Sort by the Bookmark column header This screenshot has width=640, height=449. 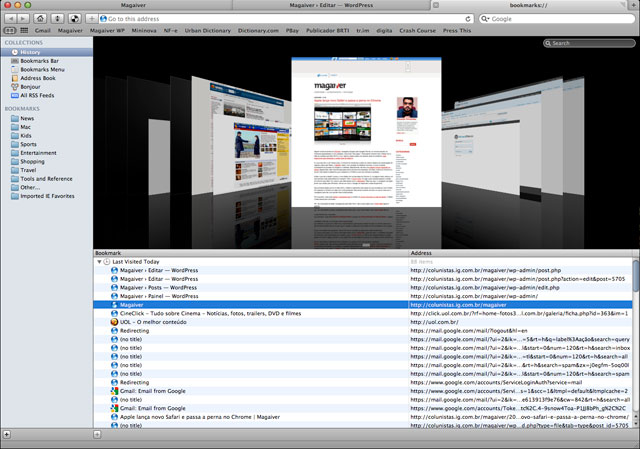point(251,253)
